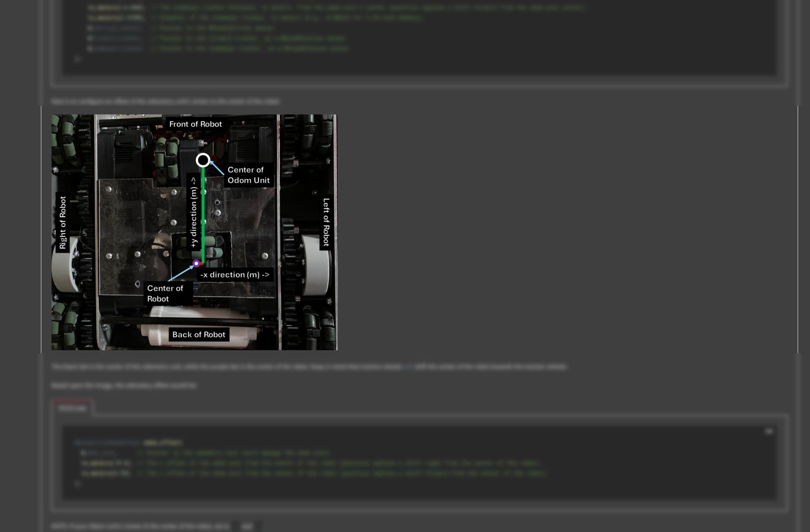Image resolution: width=810 pixels, height=532 pixels.
Task: Click the purple robot center dot
Action: pos(196,263)
